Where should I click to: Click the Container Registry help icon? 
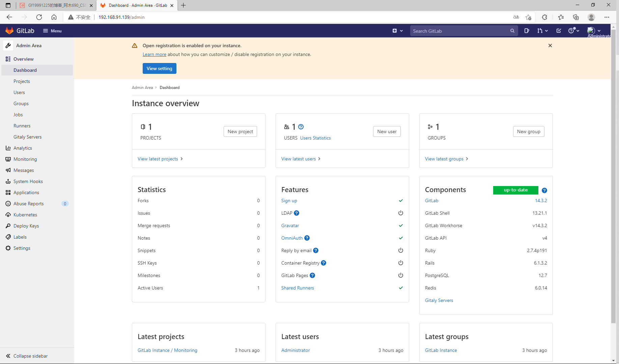323,263
